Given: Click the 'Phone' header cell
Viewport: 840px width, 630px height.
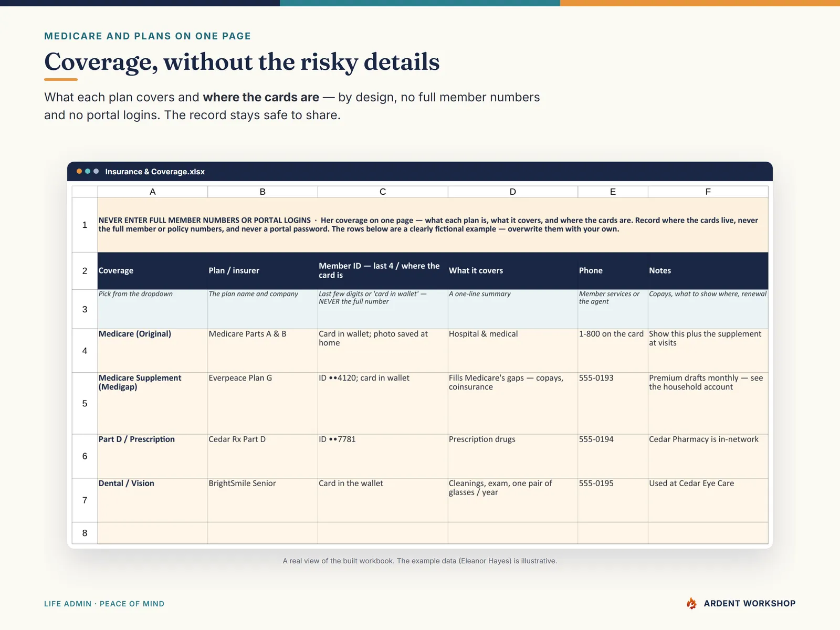Looking at the screenshot, I should pyautogui.click(x=613, y=271).
